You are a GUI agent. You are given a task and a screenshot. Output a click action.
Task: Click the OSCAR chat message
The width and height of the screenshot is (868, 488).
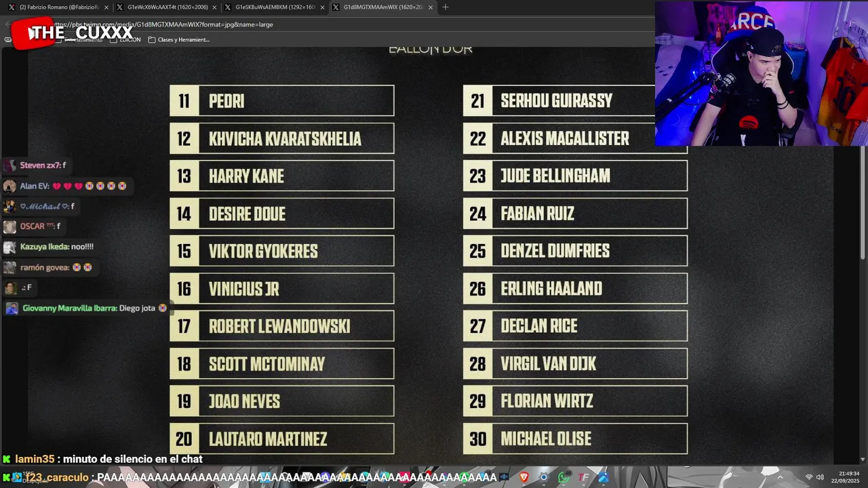(33, 226)
